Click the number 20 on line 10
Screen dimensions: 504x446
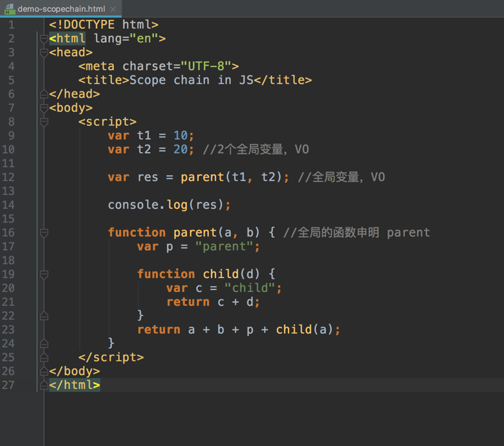[180, 150]
